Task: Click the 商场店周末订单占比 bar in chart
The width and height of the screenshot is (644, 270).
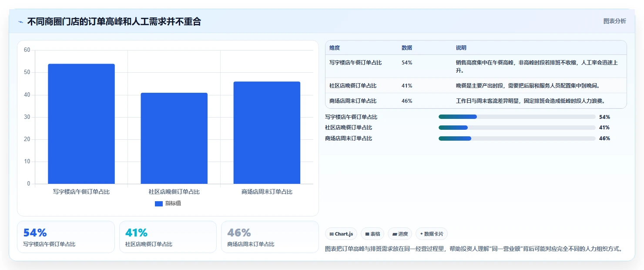Action: point(267,132)
